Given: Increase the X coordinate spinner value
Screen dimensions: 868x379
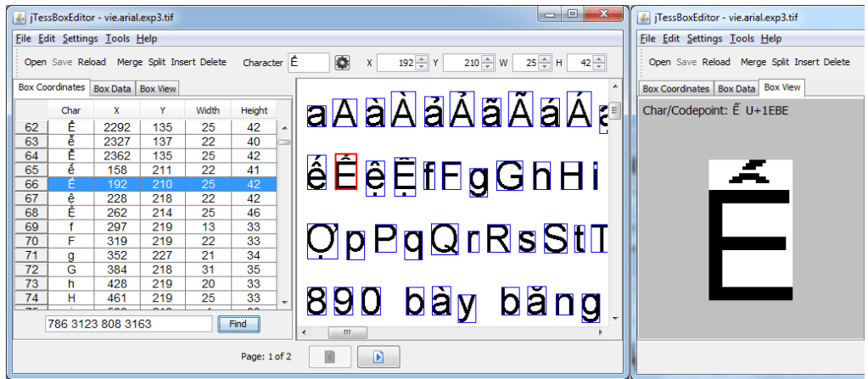Looking at the screenshot, I should pyautogui.click(x=421, y=59).
